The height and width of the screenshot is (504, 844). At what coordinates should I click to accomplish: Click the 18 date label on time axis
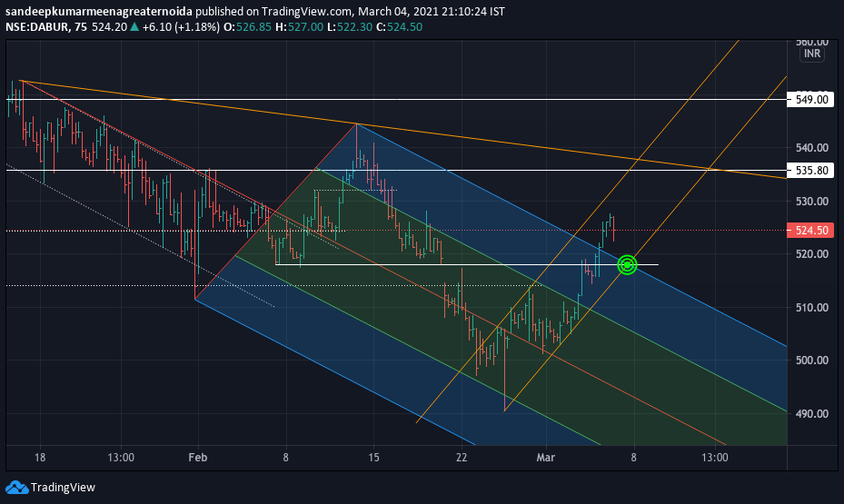tap(40, 457)
